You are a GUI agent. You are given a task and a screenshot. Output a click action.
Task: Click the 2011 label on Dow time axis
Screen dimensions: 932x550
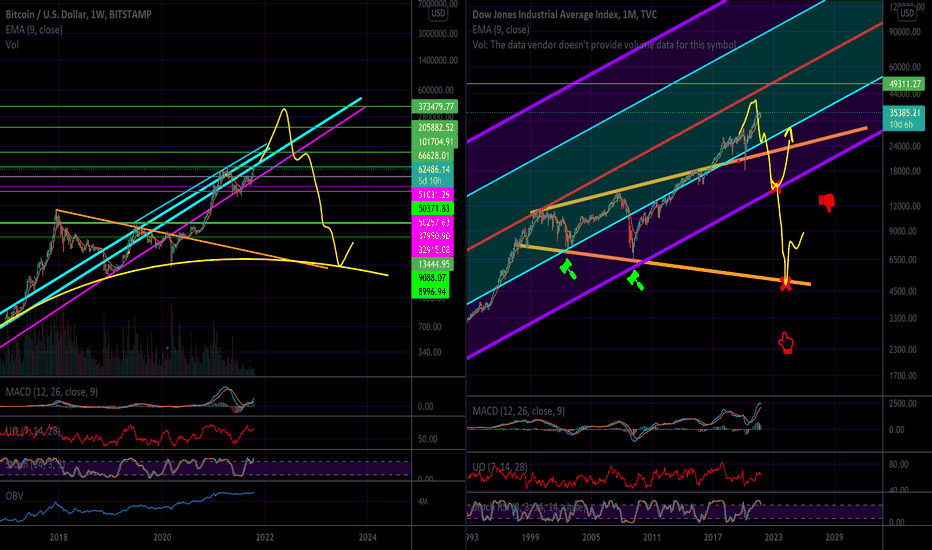(651, 538)
